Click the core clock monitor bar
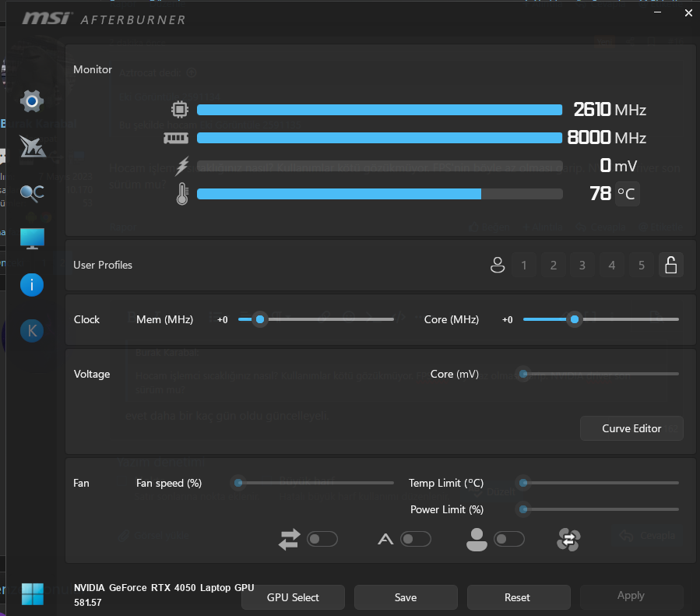 (x=379, y=110)
